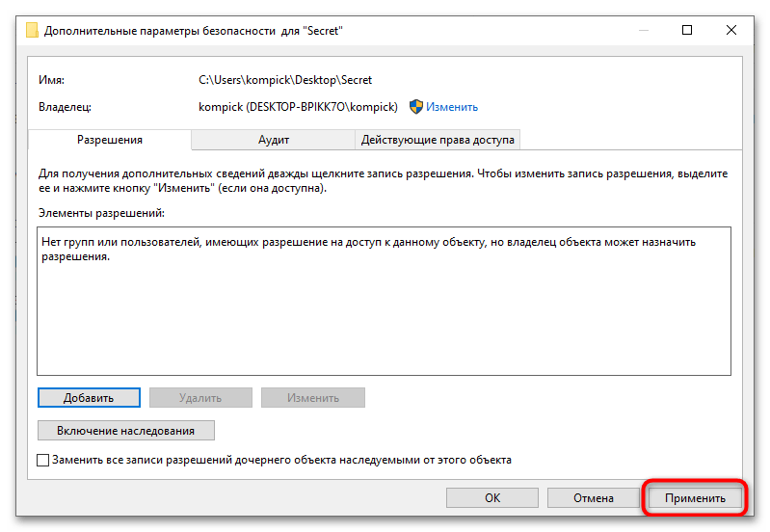
Task: Click inside the permission entries list box
Action: coord(384,301)
